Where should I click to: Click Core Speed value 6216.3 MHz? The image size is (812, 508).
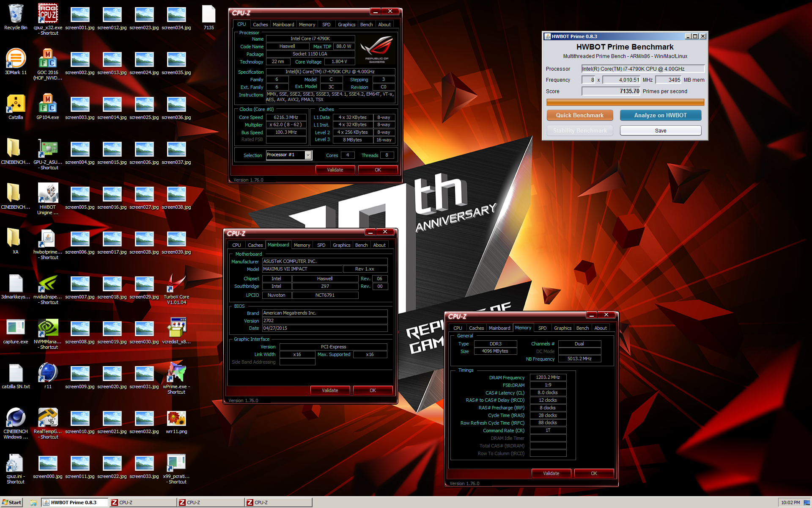pos(286,117)
